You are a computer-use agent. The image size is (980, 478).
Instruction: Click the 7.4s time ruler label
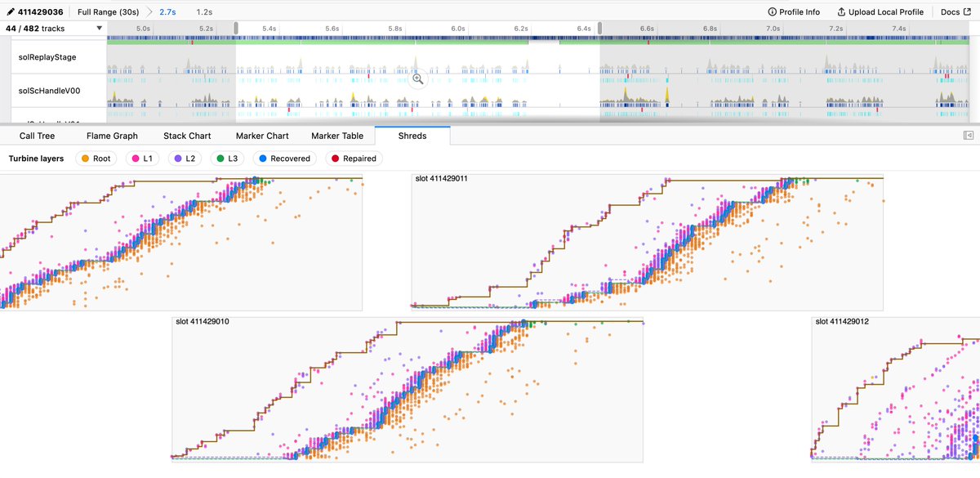tap(898, 29)
